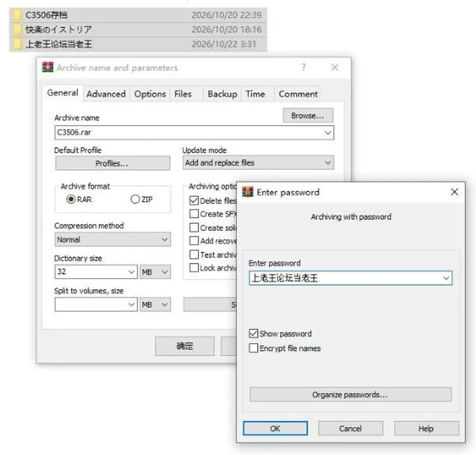Click the folder icon beside C3506存档
The height and width of the screenshot is (455, 476).
18,15
